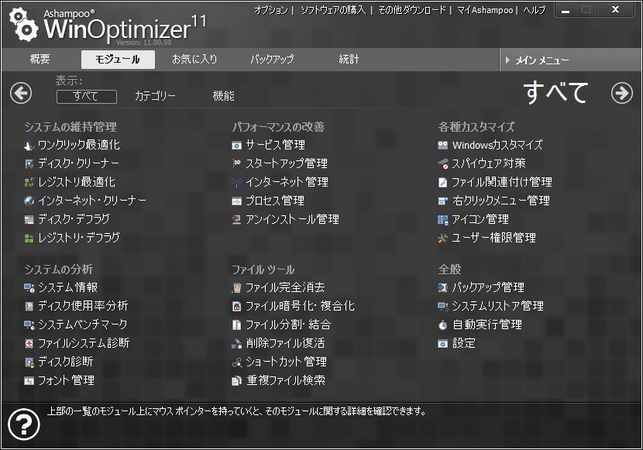643x450 pixels.
Task: Click the 右クリックメニュー管理 icon
Action: tap(443, 201)
